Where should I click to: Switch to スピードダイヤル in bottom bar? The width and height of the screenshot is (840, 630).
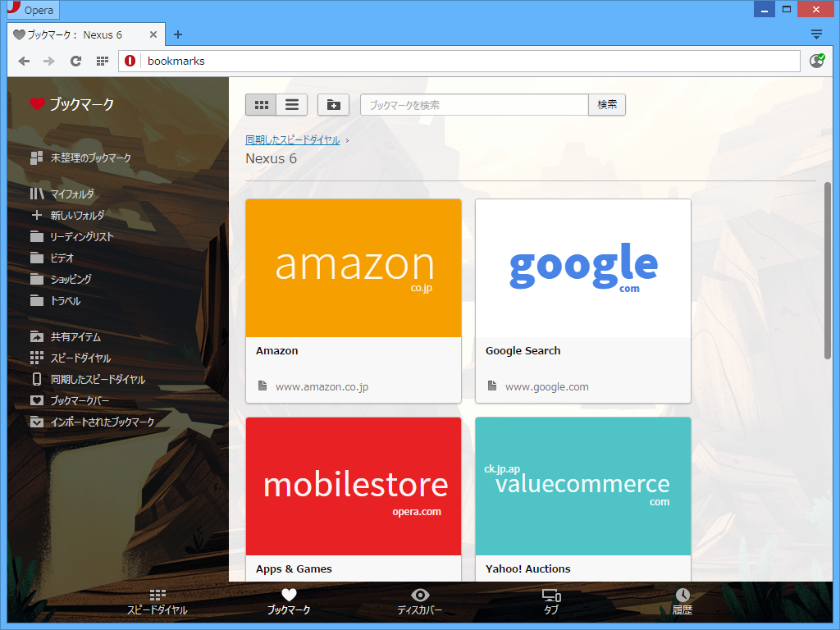tap(157, 602)
